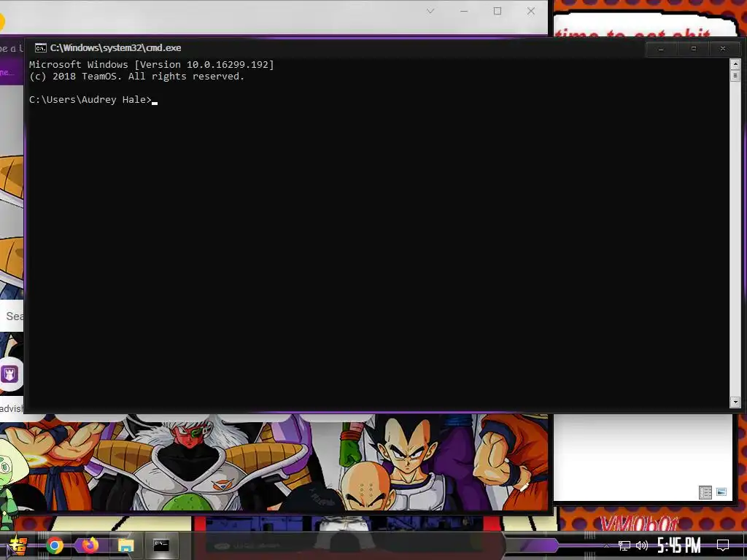Open the cmd.exe title bar system icon
Image resolution: width=747 pixels, height=560 pixels.
41,47
